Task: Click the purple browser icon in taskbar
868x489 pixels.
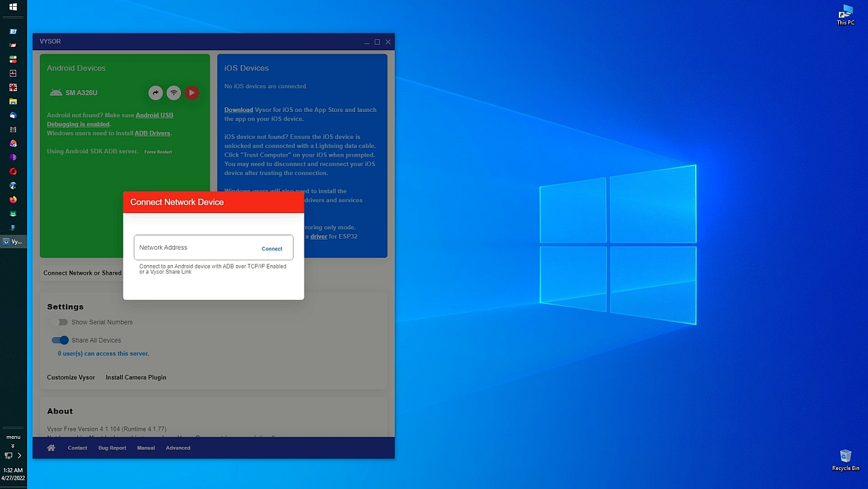Action: 13,157
